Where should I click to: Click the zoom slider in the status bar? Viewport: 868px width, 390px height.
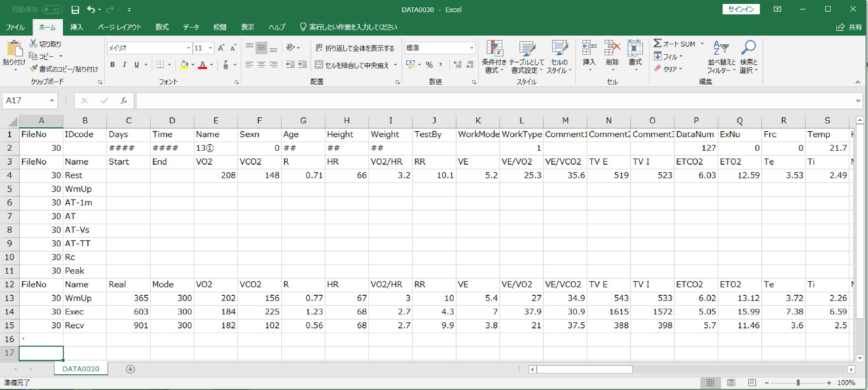coord(798,383)
